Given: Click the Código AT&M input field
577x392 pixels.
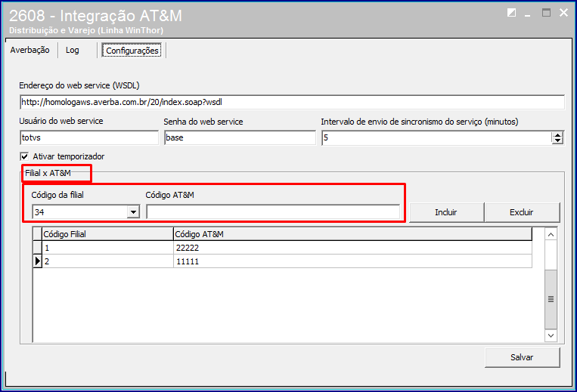Looking at the screenshot, I should pyautogui.click(x=273, y=212).
